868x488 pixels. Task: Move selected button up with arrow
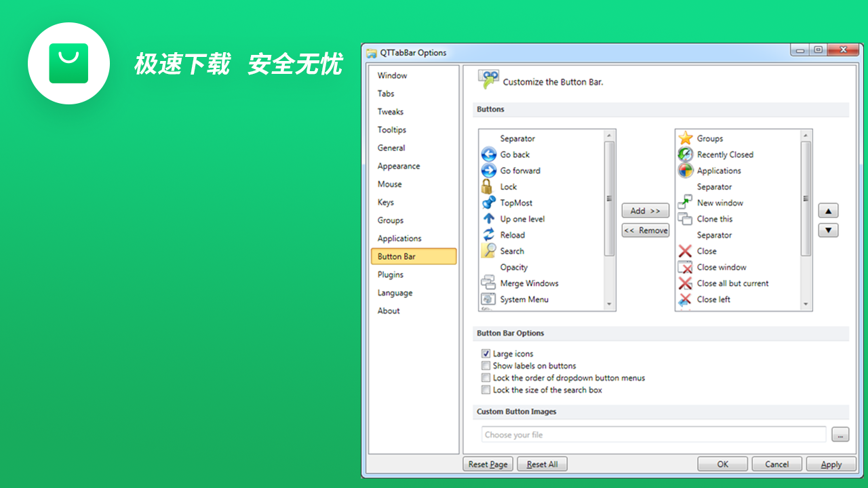[828, 211]
